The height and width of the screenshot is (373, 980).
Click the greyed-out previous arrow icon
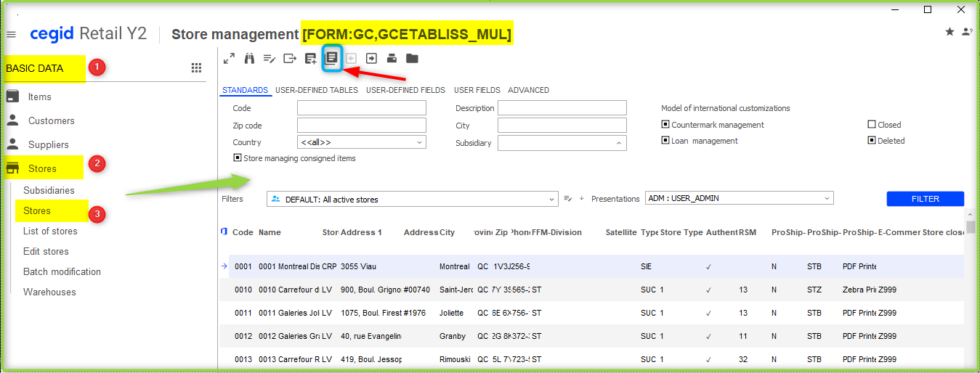(352, 58)
